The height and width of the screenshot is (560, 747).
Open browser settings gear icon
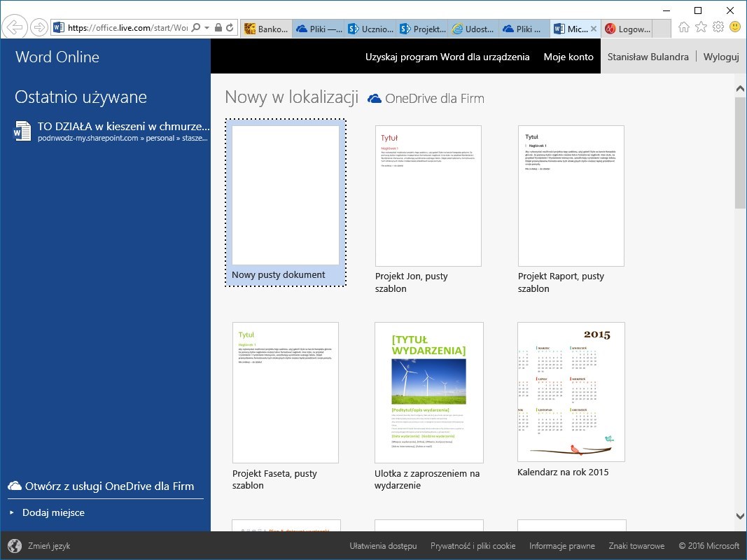coord(718,27)
